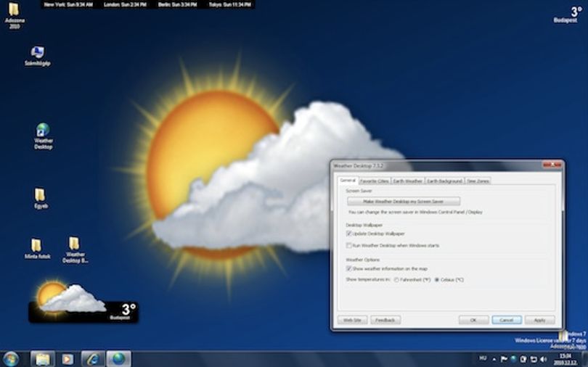
Task: Enable Run Weather Desktop when Windows starts
Action: click(x=348, y=246)
